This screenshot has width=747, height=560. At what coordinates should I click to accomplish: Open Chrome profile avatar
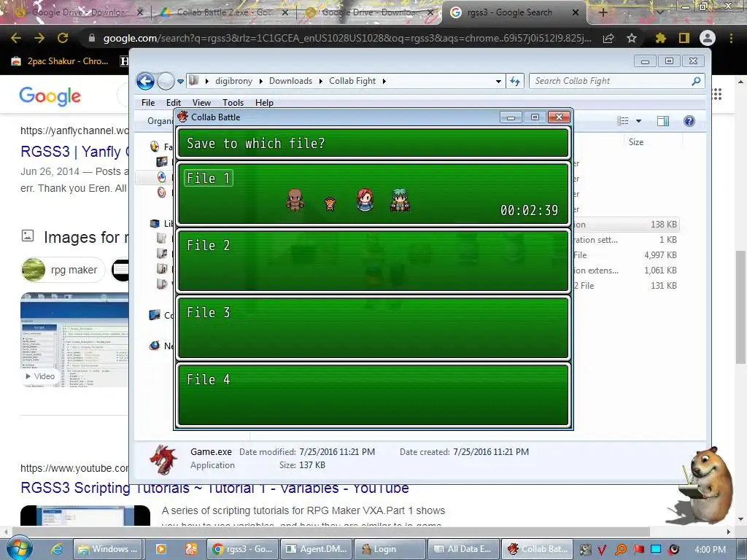coord(708,38)
